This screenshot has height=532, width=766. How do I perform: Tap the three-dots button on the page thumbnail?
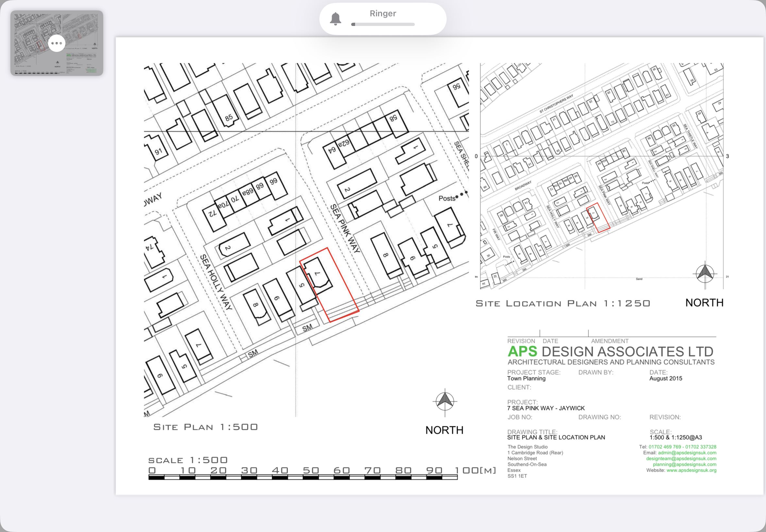[x=57, y=43]
